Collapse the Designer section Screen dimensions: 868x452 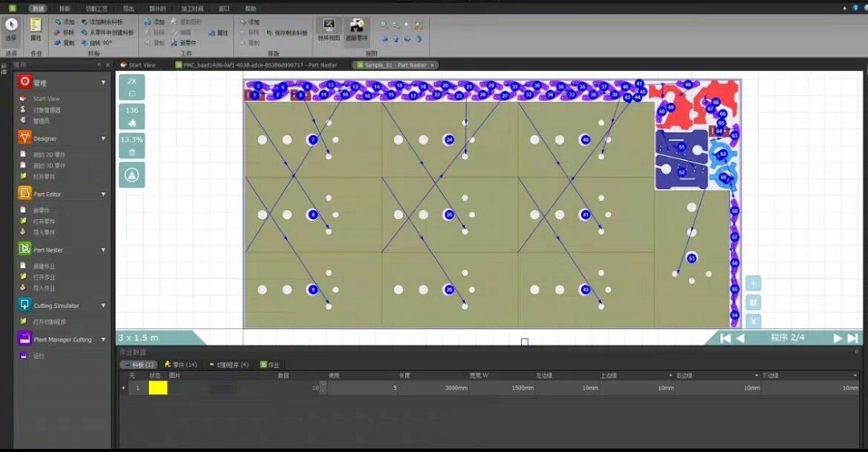(103, 138)
